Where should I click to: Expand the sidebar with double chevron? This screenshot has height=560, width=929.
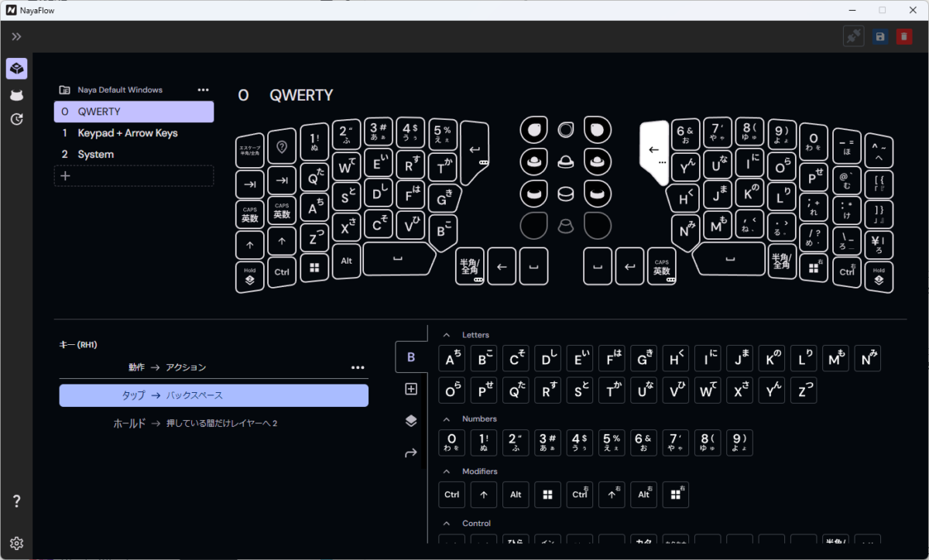tap(16, 36)
